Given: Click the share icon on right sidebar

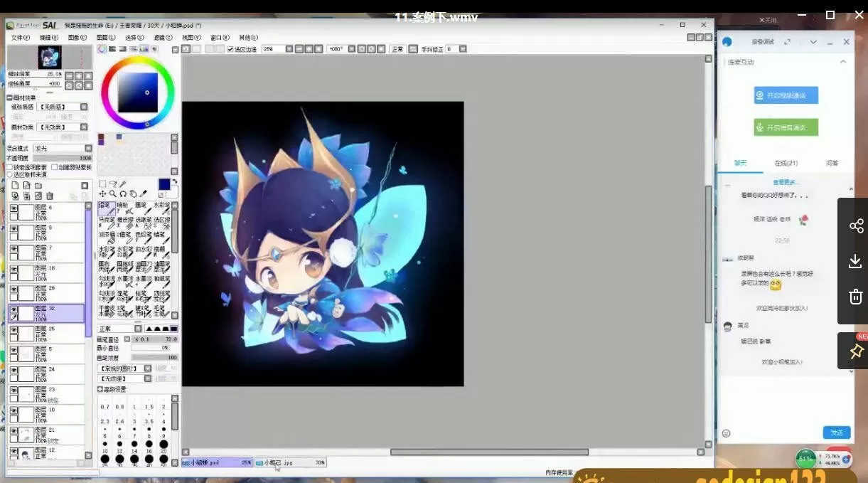Looking at the screenshot, I should pyautogui.click(x=856, y=226).
